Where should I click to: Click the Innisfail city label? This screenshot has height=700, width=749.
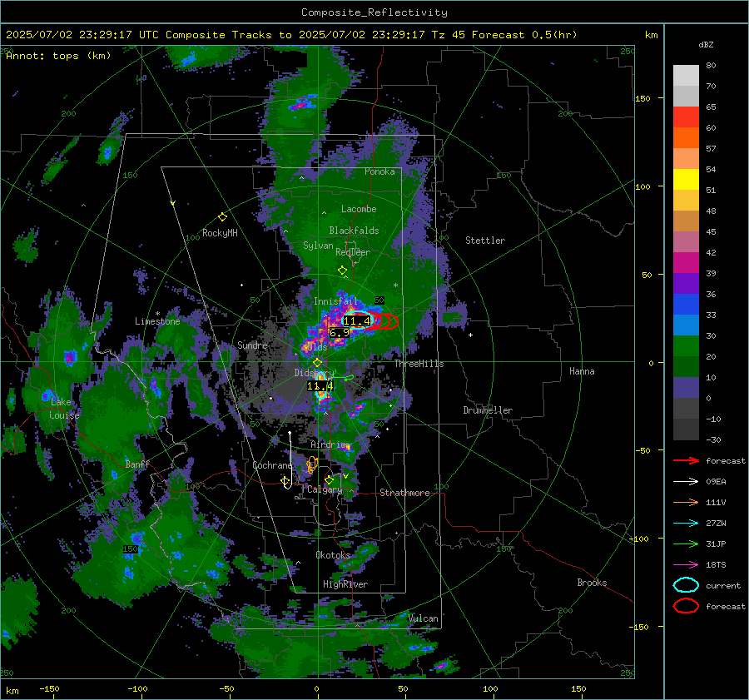click(x=335, y=301)
